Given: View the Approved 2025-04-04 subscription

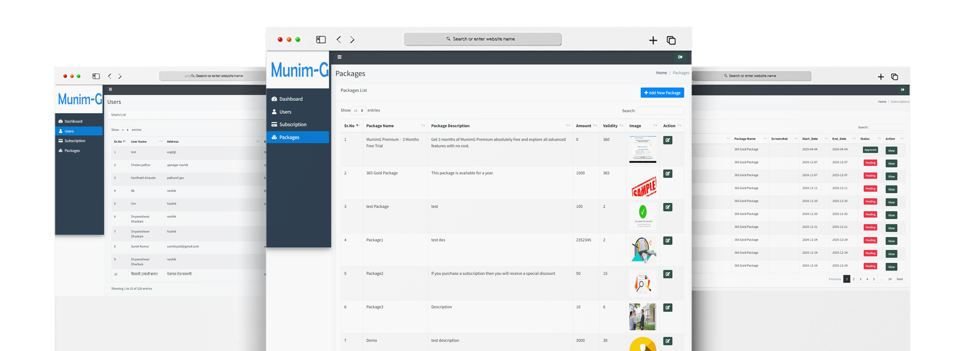Looking at the screenshot, I should coord(891,151).
